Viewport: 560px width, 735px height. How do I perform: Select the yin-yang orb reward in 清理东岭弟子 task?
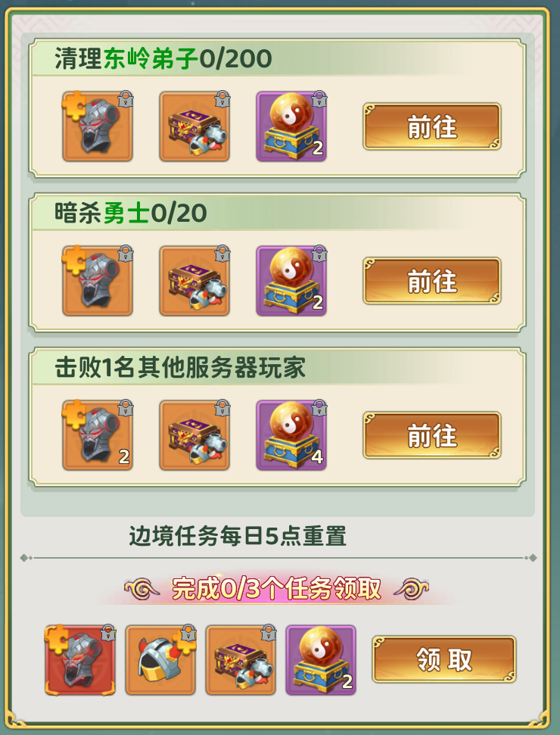(291, 126)
